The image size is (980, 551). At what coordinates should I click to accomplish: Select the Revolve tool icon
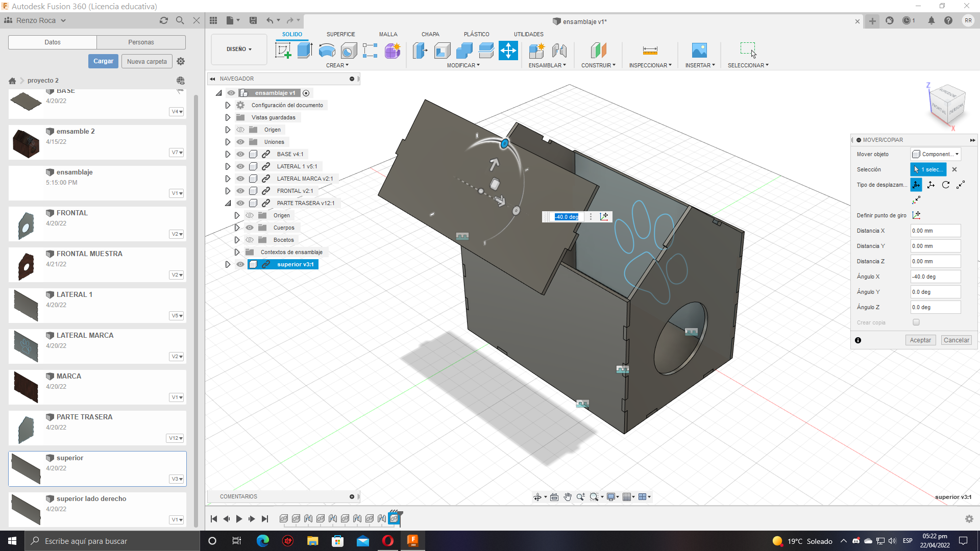(x=327, y=51)
